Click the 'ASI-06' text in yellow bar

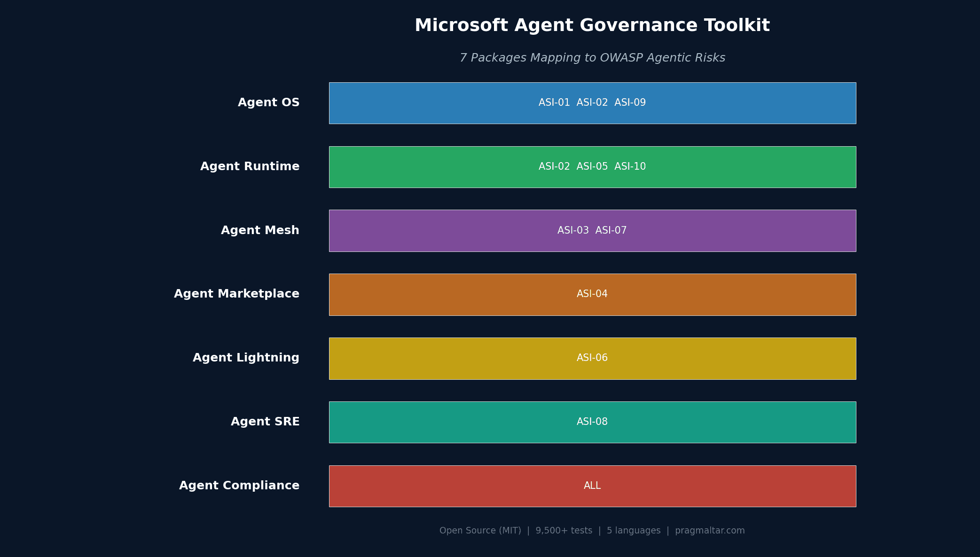592,358
